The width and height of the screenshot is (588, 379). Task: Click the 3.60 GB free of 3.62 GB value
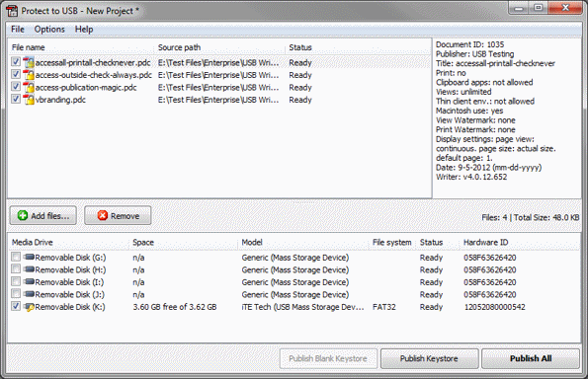coord(175,307)
